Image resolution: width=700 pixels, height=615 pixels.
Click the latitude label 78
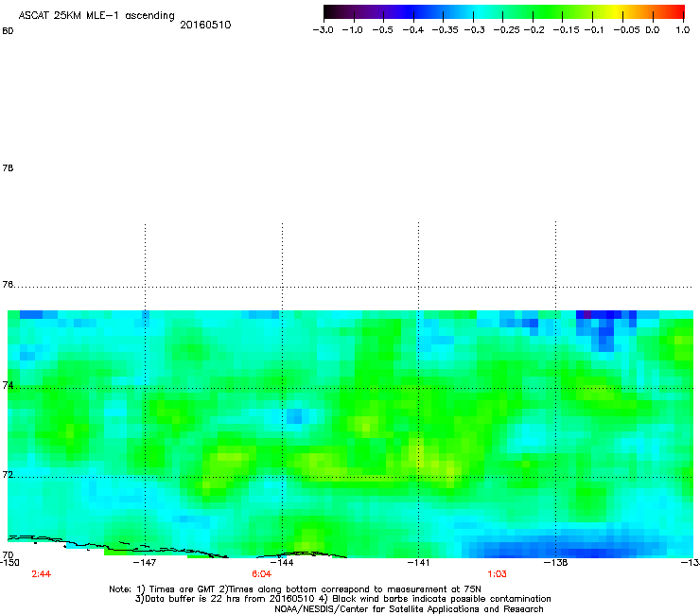pos(8,167)
